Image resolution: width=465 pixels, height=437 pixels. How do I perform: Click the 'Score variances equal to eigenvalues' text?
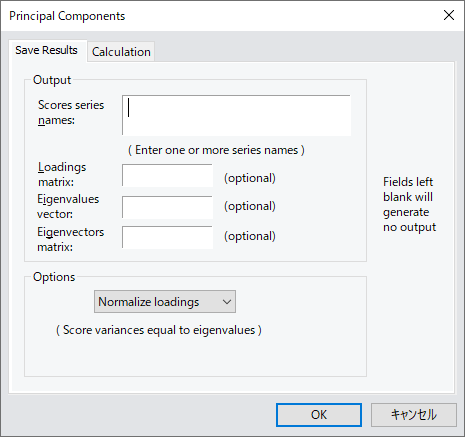click(159, 330)
